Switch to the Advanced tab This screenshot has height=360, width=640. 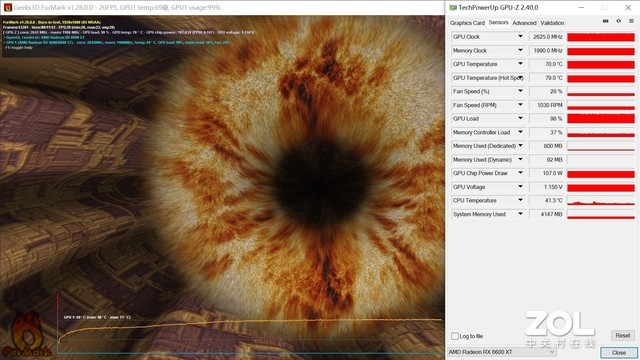[524, 23]
